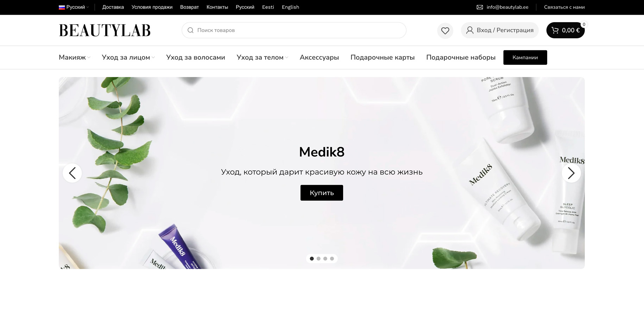This screenshot has width=644, height=330.
Task: Select the fourth carousel dot
Action: tap(332, 259)
